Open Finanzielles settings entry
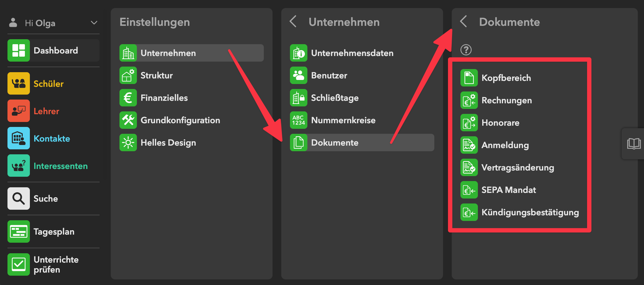This screenshot has height=285, width=644. point(164,98)
